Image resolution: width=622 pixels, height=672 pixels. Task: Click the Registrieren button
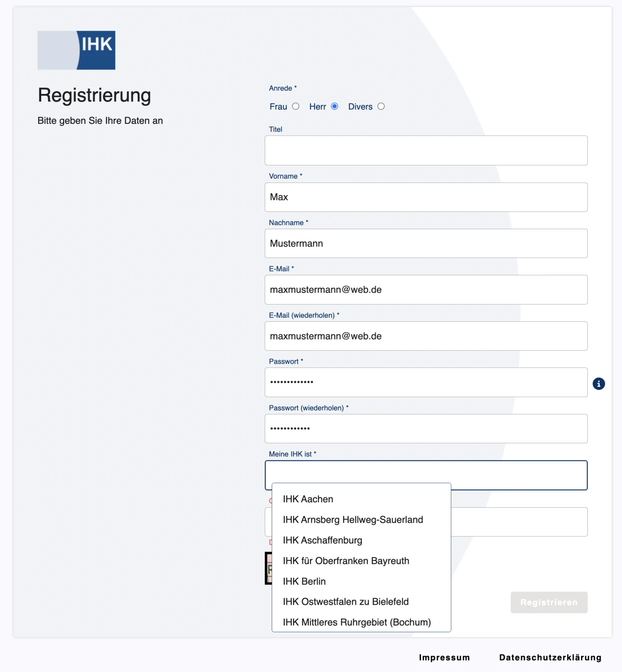pos(549,602)
